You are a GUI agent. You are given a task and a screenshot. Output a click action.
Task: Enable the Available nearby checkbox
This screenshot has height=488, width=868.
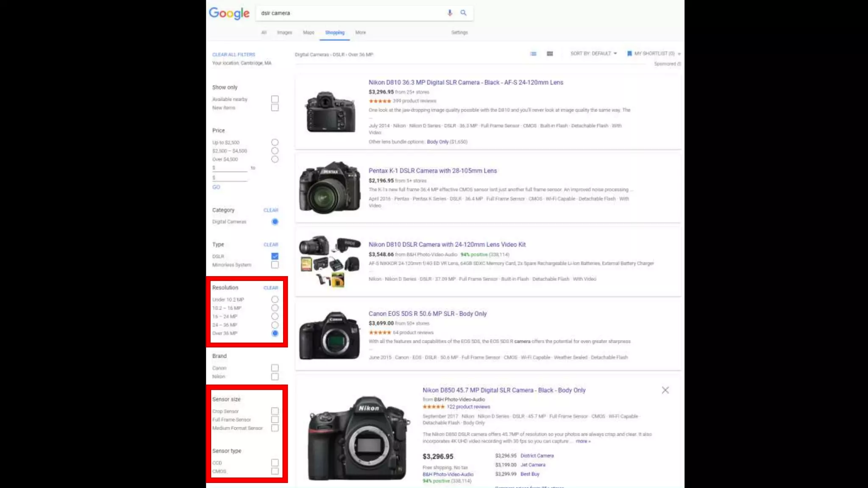click(x=275, y=99)
